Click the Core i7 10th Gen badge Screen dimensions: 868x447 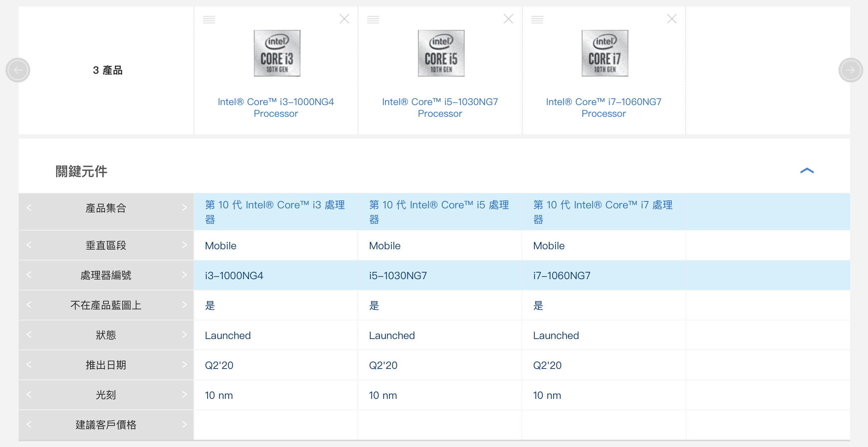pos(605,53)
